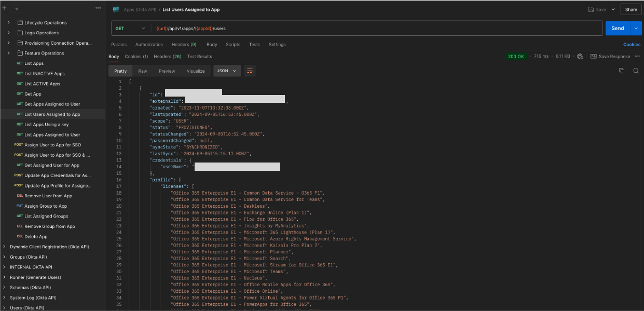Open search in the response body
644x311 pixels.
pyautogui.click(x=636, y=71)
